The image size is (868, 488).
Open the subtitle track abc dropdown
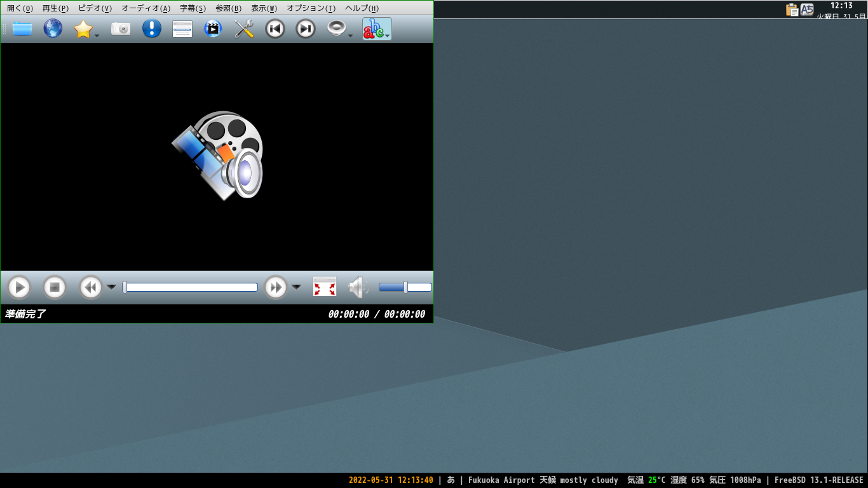377,29
